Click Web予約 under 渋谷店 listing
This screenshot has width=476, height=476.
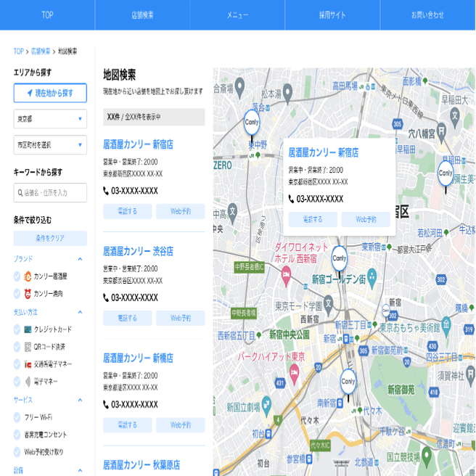click(x=181, y=318)
